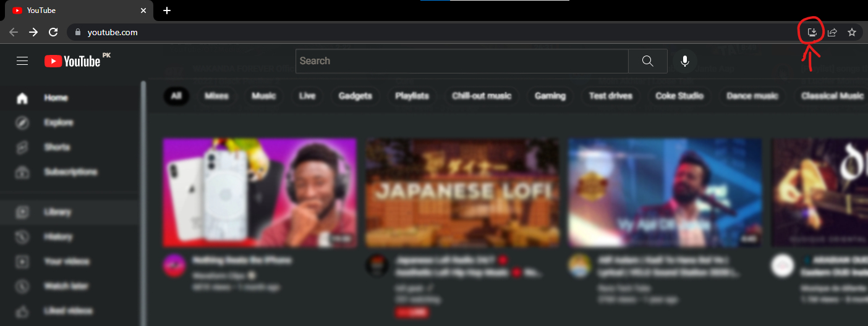Viewport: 868px width, 326px height.
Task: Search with your voice microphone
Action: pyautogui.click(x=685, y=61)
